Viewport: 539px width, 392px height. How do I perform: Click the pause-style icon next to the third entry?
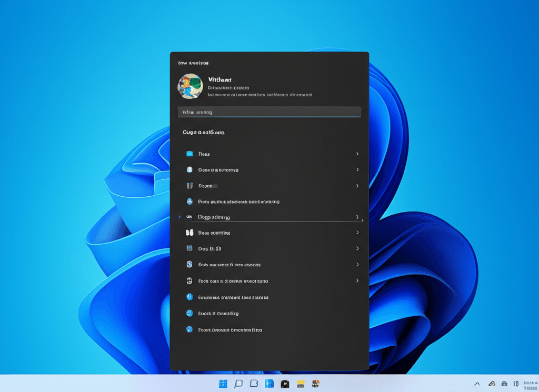pos(189,185)
